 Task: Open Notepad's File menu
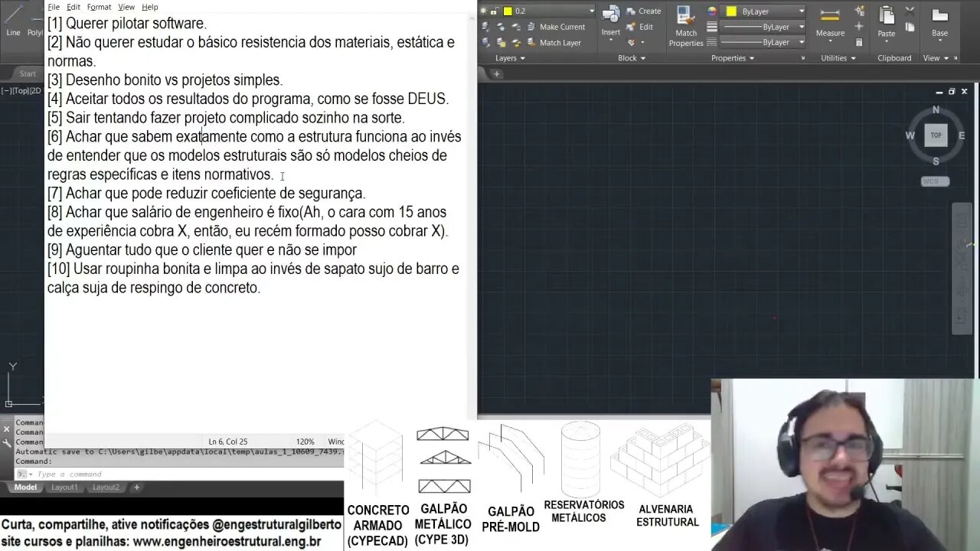(x=54, y=7)
